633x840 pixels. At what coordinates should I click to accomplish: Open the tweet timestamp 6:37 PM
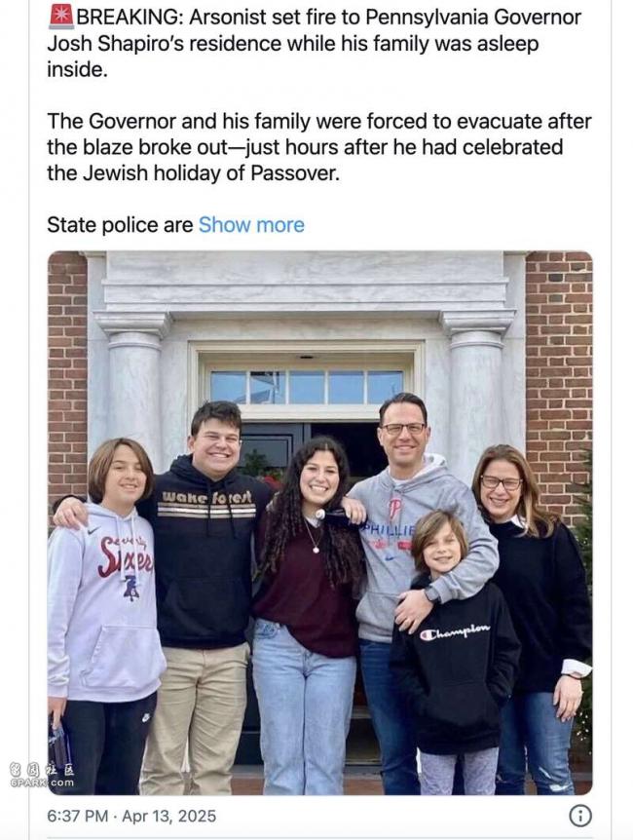78,816
